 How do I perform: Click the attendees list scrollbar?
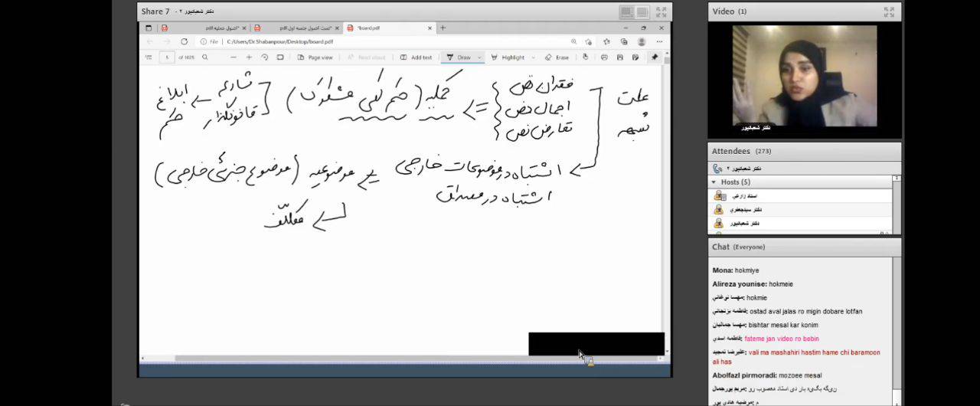[897, 204]
